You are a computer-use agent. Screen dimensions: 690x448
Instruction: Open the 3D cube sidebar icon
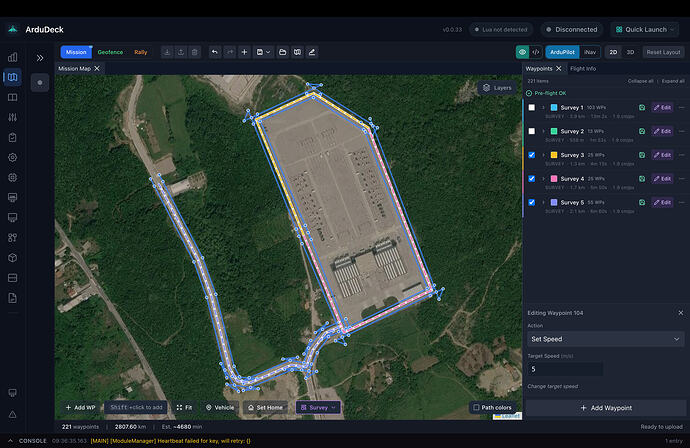point(13,258)
